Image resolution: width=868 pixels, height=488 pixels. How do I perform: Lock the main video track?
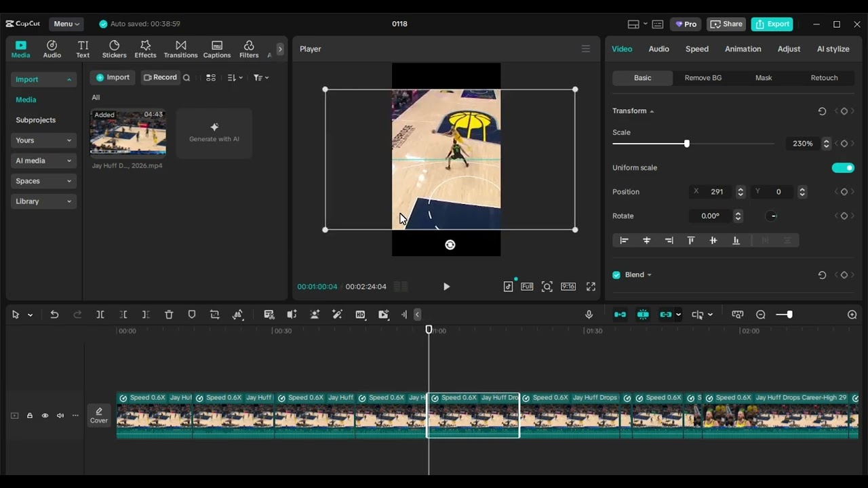coord(30,415)
